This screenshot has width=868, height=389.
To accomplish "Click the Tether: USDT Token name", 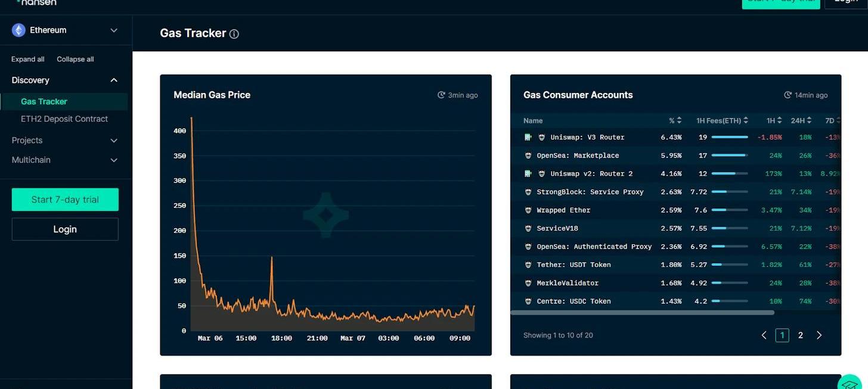I will click(573, 264).
